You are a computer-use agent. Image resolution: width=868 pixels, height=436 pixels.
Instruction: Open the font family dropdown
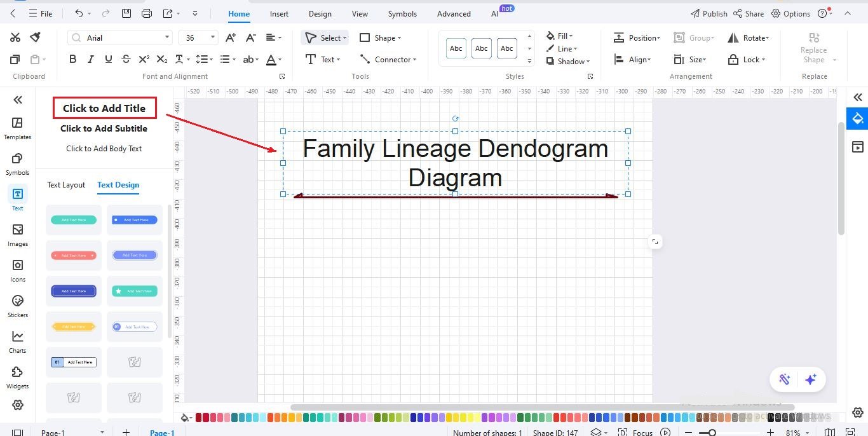click(x=166, y=37)
